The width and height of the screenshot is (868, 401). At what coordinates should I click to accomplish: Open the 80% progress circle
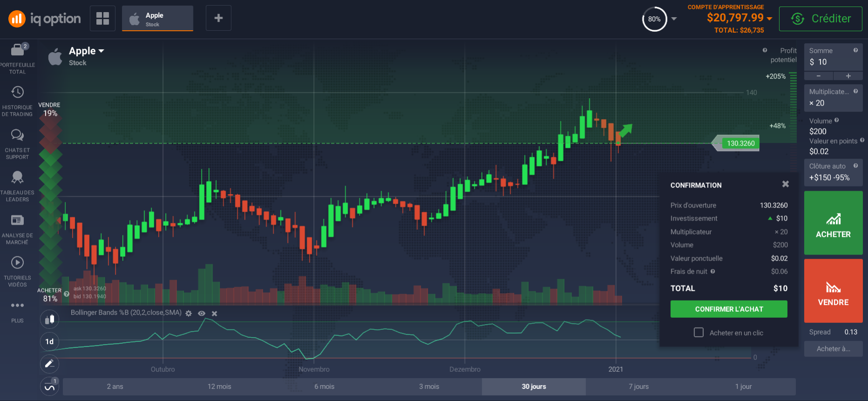click(654, 19)
